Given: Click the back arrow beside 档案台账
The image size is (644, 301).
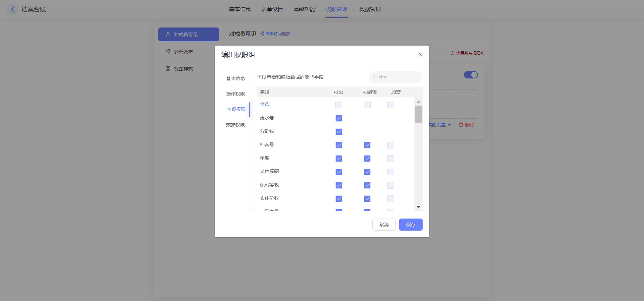Looking at the screenshot, I should tap(12, 9).
